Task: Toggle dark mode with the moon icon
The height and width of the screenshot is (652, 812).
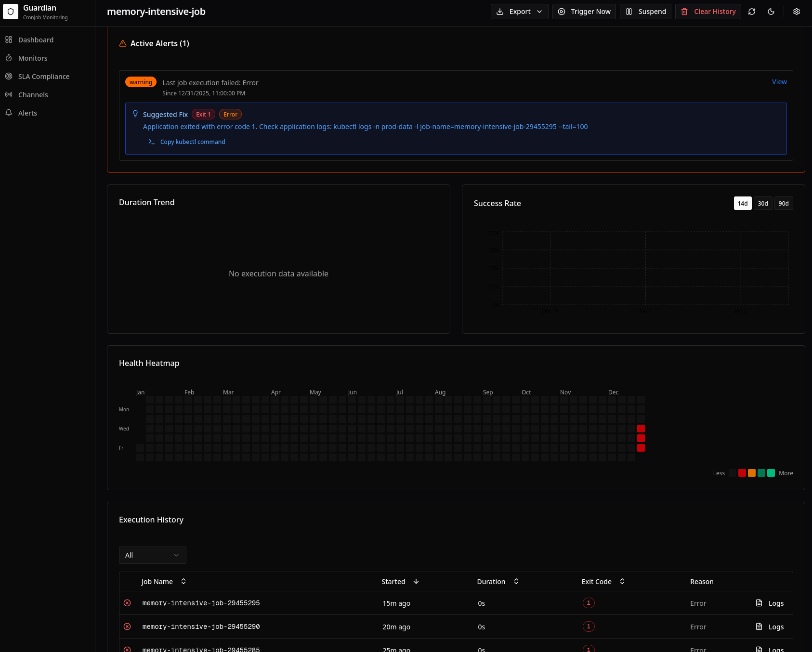Action: [x=771, y=11]
